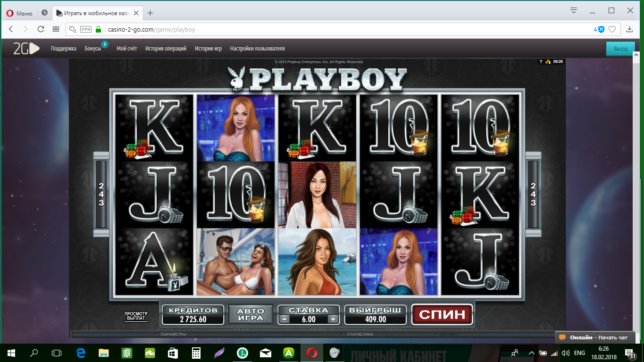Open the Поддержка menu item

click(64, 49)
